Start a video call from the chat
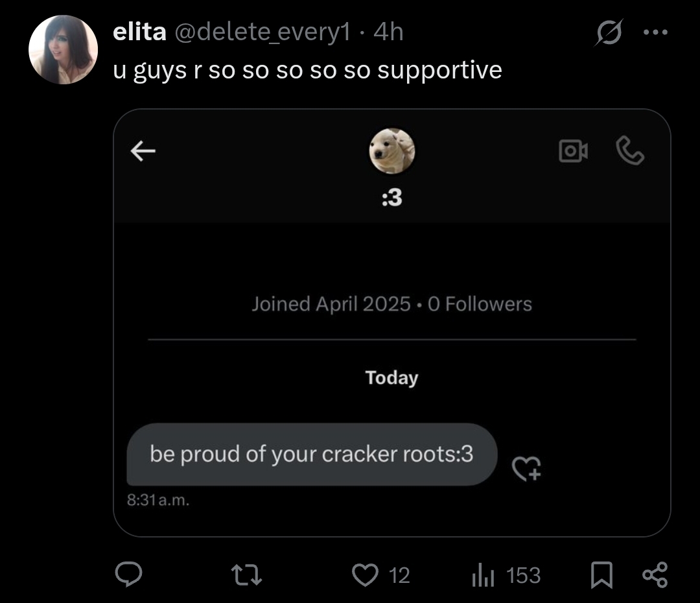Image resolution: width=700 pixels, height=603 pixels. (573, 151)
